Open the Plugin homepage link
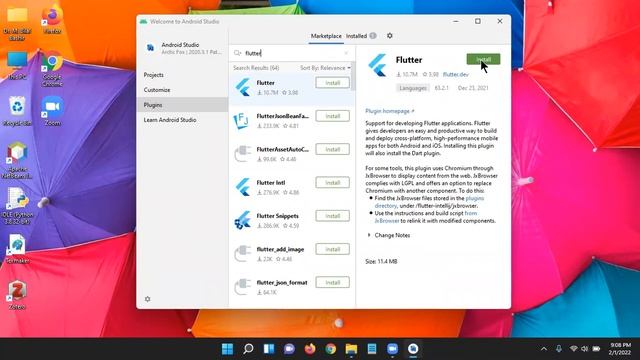The image size is (640, 360). pyautogui.click(x=390, y=111)
